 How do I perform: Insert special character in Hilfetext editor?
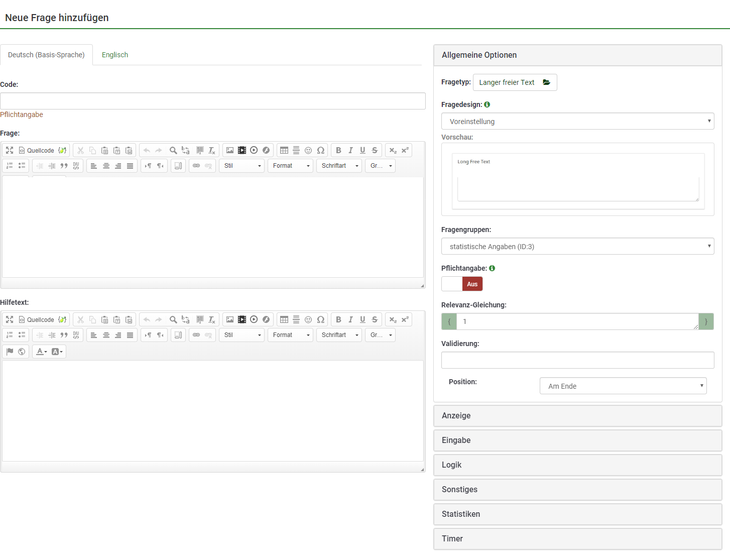point(320,319)
